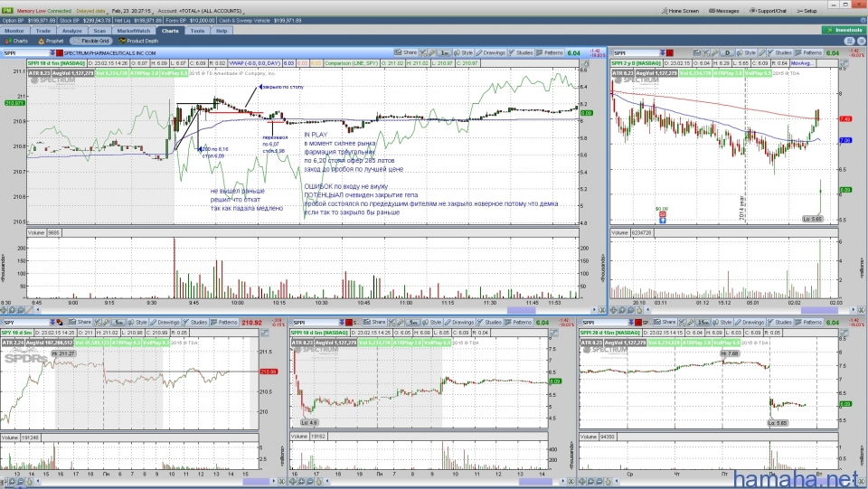The image size is (868, 489).
Task: Open Style menu in main 1m chart
Action: tap(463, 52)
